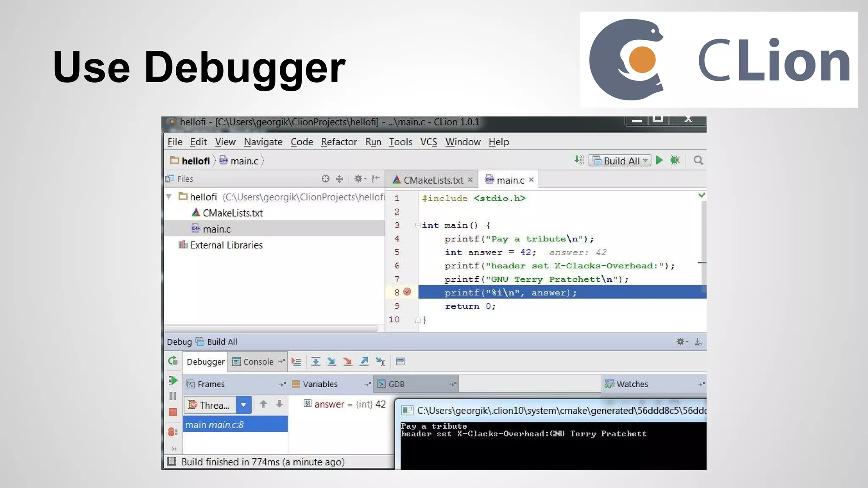Open the Run menu
The height and width of the screenshot is (488, 868).
point(373,142)
